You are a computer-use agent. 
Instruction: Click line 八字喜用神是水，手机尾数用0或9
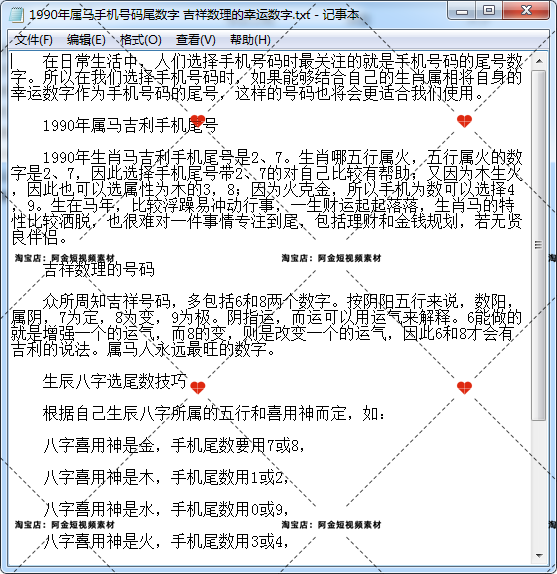click(166, 509)
